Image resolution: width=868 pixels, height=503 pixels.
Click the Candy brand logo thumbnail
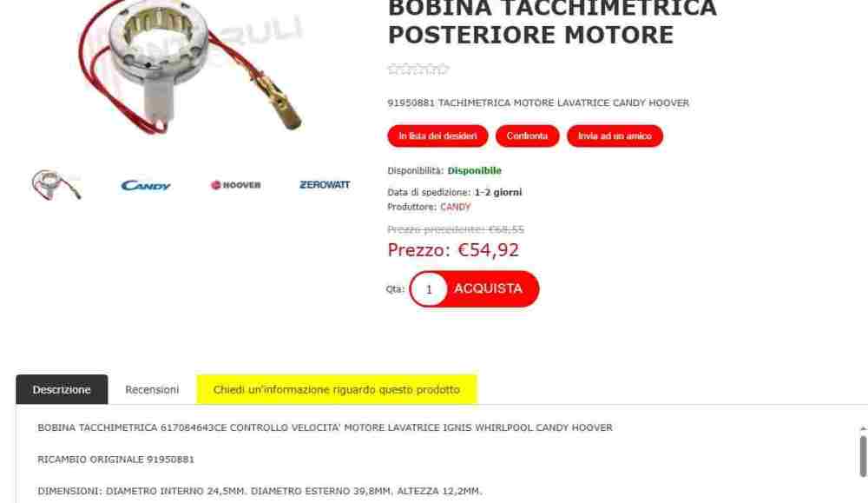pyautogui.click(x=146, y=185)
